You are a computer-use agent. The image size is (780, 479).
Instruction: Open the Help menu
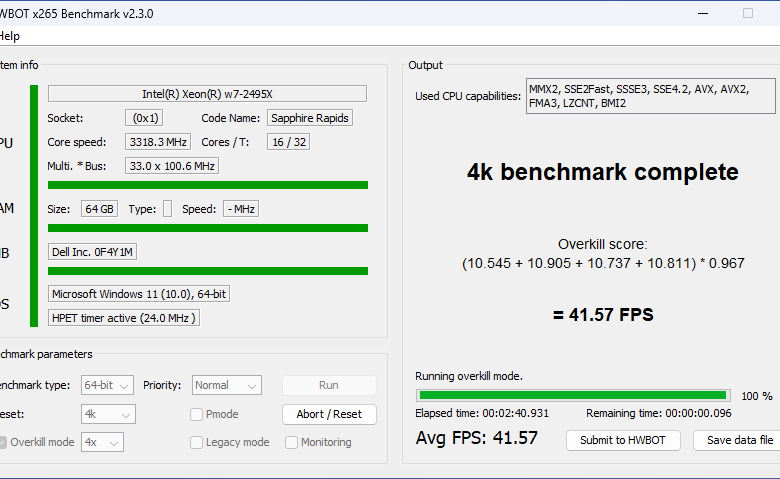[x=9, y=36]
